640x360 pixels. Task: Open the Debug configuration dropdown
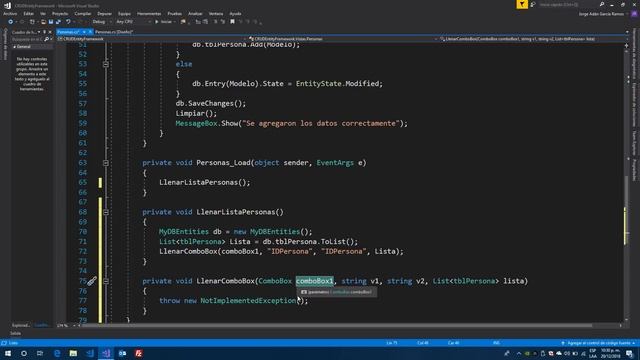(x=101, y=22)
